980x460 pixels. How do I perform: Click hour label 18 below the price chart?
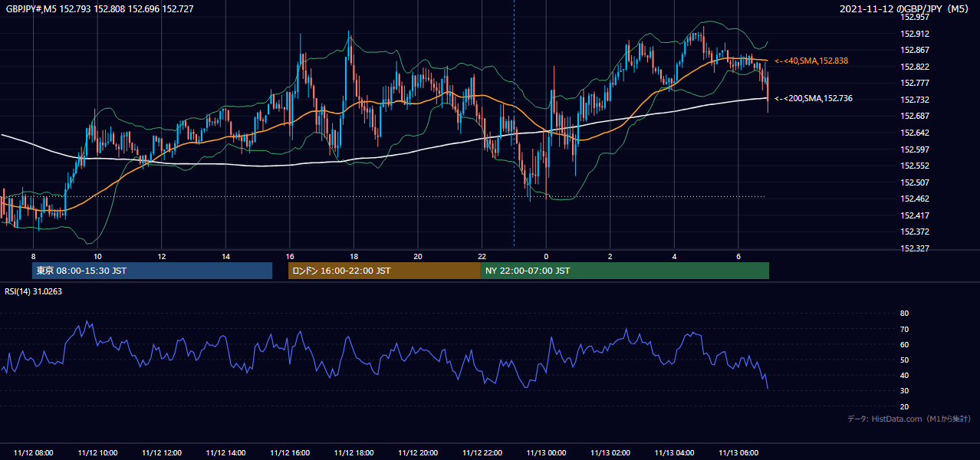(x=354, y=256)
